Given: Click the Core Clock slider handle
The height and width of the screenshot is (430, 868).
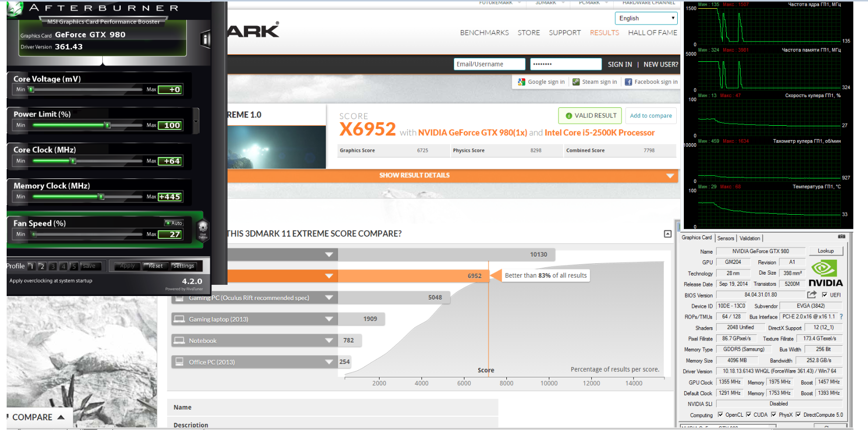Looking at the screenshot, I should click(x=73, y=161).
